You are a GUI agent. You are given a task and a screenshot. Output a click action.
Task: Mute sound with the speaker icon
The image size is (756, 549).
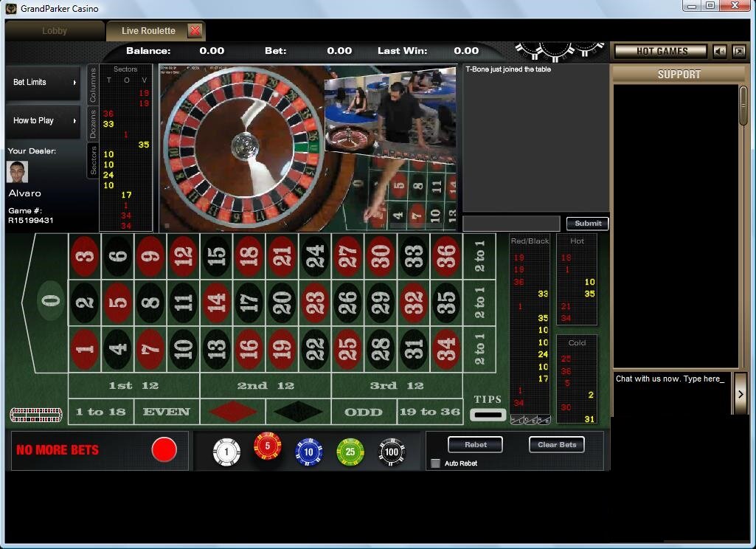pos(720,51)
